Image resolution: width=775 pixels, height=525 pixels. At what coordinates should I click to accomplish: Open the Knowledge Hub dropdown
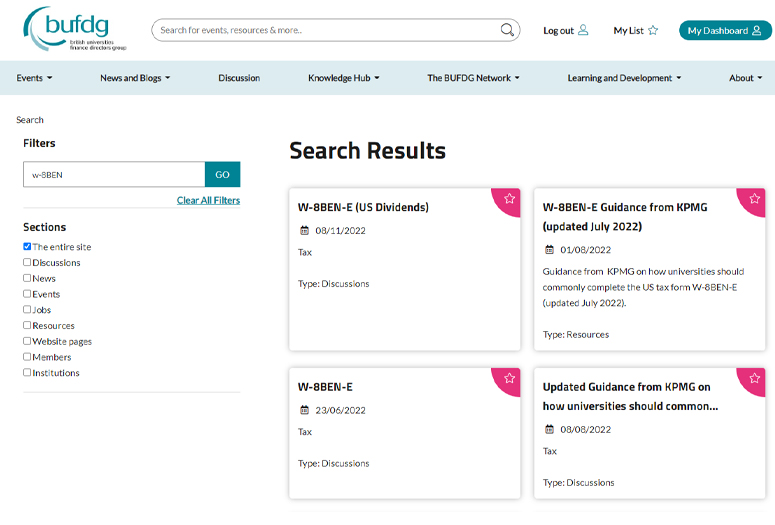pyautogui.click(x=343, y=78)
